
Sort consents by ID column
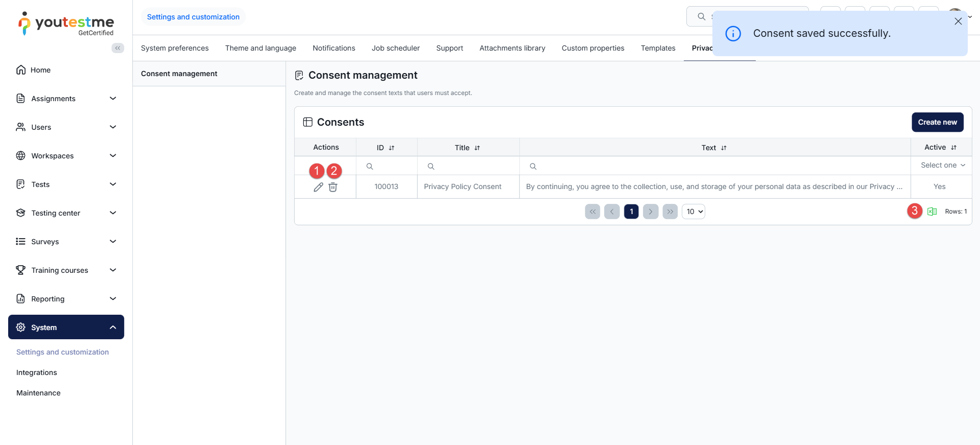pyautogui.click(x=392, y=148)
